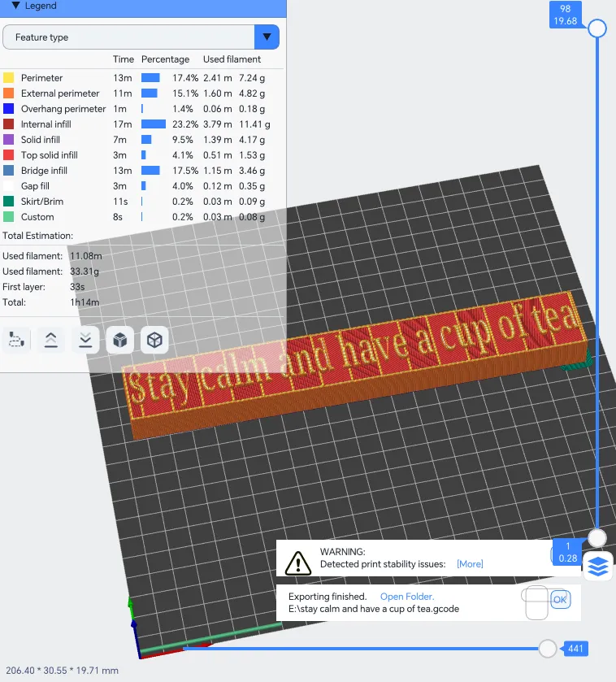The height and width of the screenshot is (682, 616).
Task: Open the Feature type dropdown
Action: [x=141, y=37]
